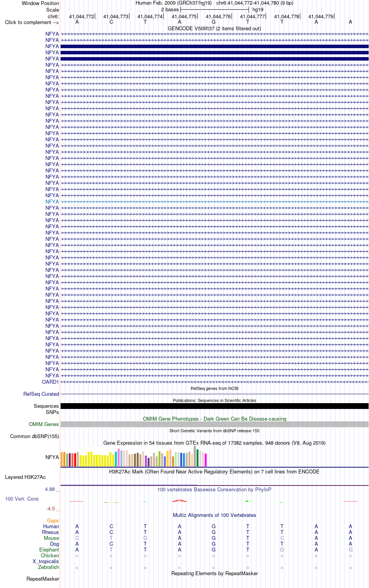The image size is (369, 588).
Task: Click the 'hg19' scale label
Action: [258, 9]
